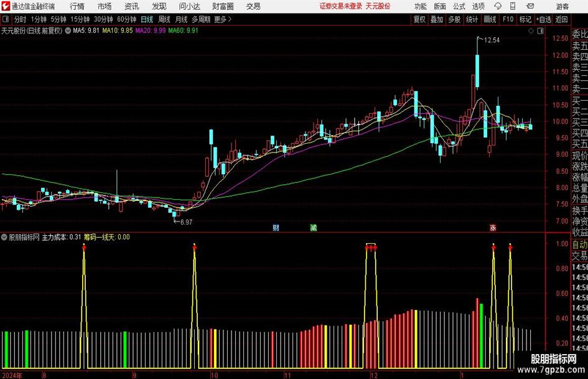Switch to the 分时 chart tab
The image size is (588, 379).
click(21, 19)
